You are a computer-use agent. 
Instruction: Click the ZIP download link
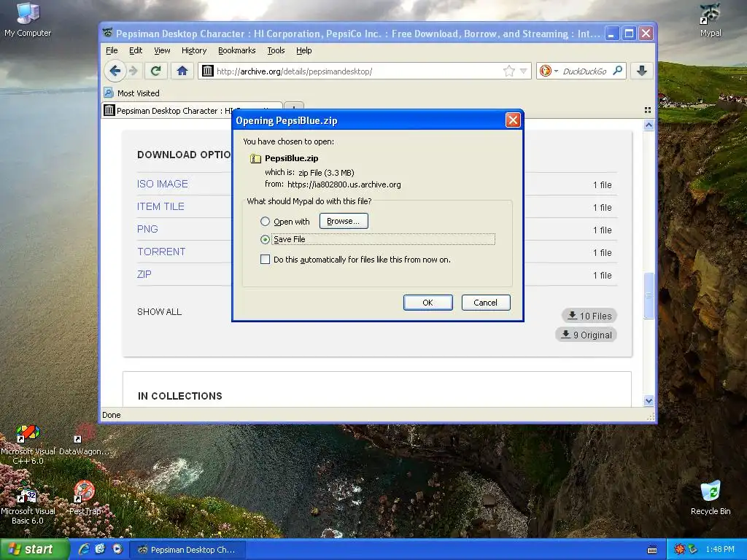coord(144,274)
